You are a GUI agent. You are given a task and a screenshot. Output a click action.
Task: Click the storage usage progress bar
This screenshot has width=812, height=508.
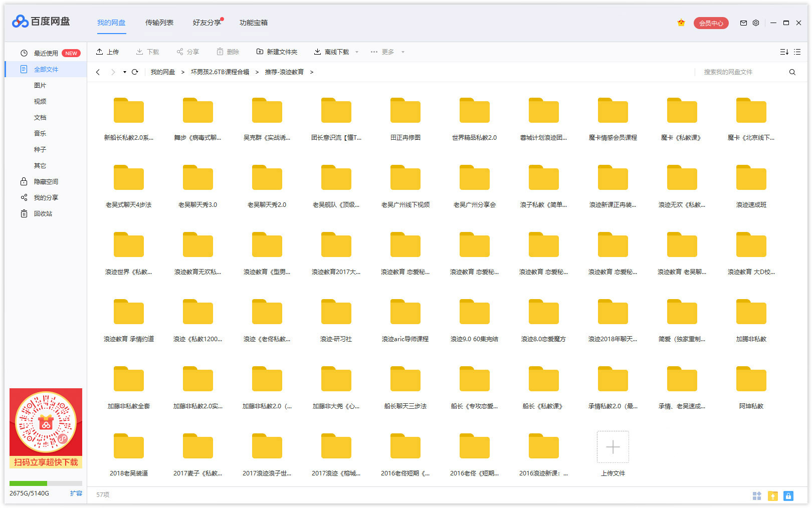pyautogui.click(x=46, y=483)
